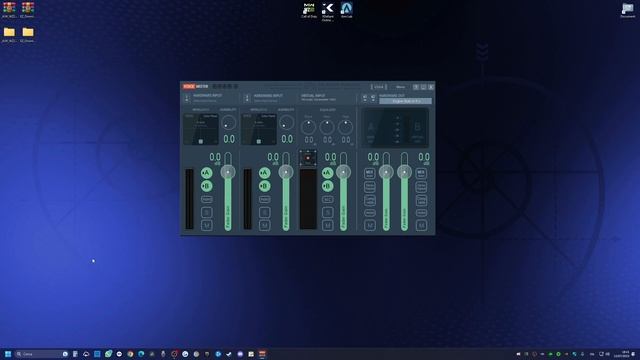Select the Documents desktop icon
640x360 pixels.
tap(627, 10)
